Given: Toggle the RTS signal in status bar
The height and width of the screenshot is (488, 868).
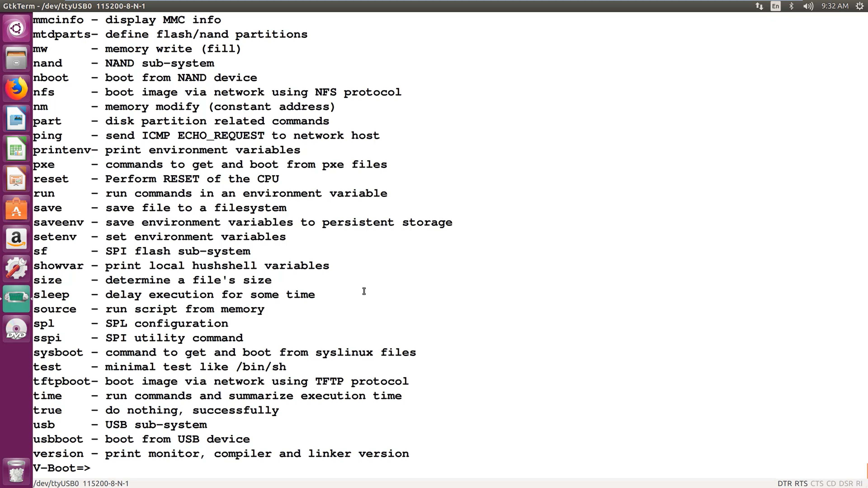Looking at the screenshot, I should [801, 483].
